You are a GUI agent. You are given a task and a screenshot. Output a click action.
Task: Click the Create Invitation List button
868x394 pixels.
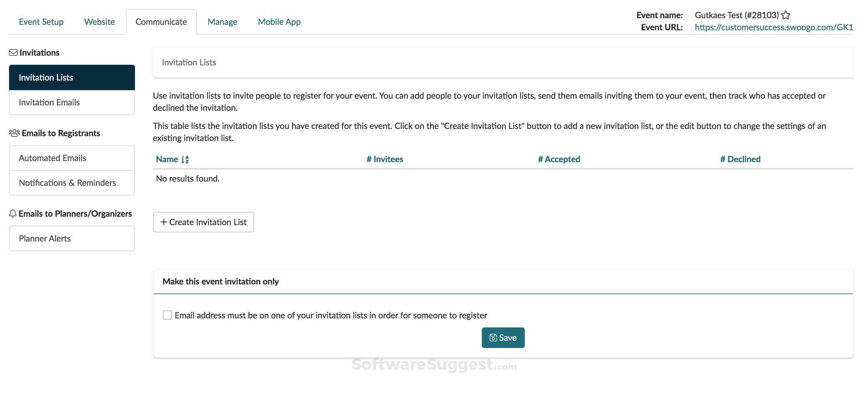203,222
